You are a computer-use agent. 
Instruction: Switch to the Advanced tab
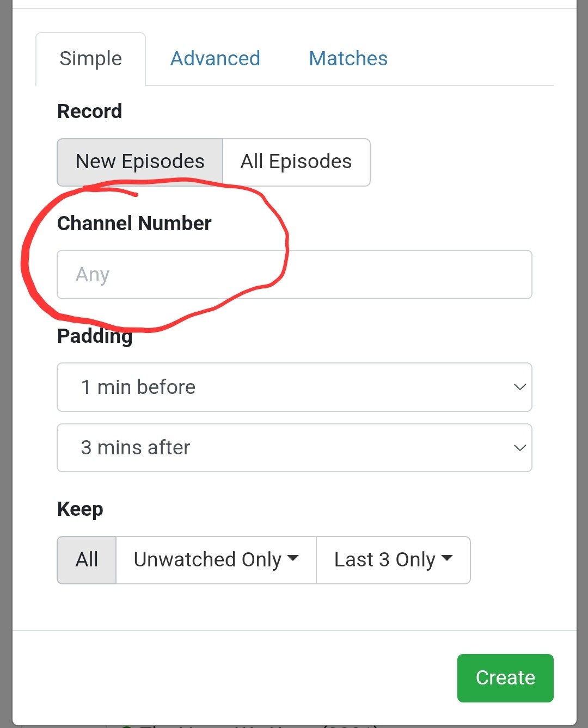pos(215,59)
